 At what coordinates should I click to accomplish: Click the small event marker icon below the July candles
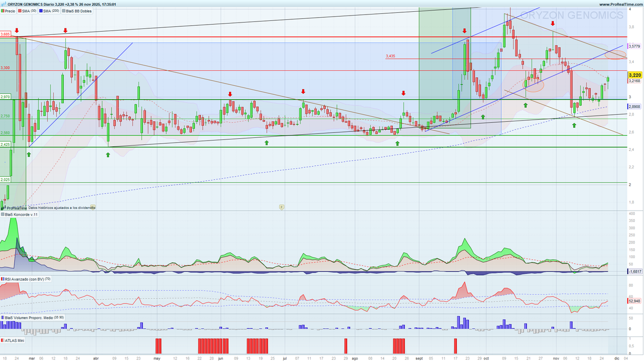click(x=281, y=206)
